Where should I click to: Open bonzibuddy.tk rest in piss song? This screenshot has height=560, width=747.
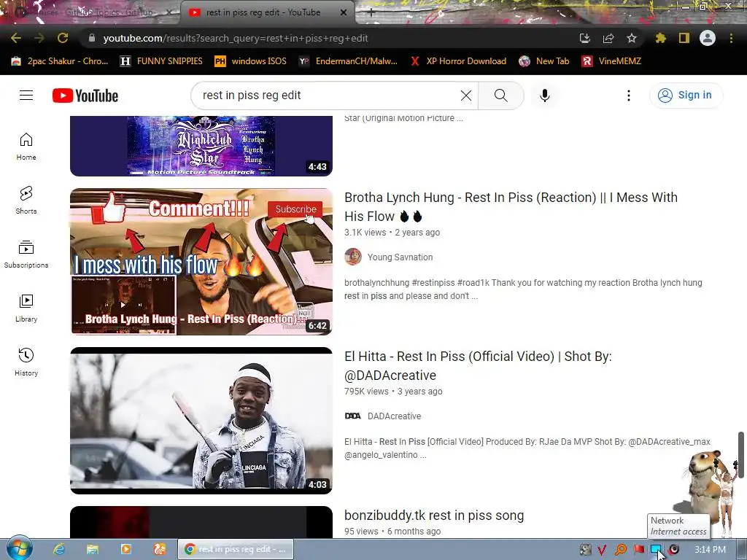click(x=434, y=516)
